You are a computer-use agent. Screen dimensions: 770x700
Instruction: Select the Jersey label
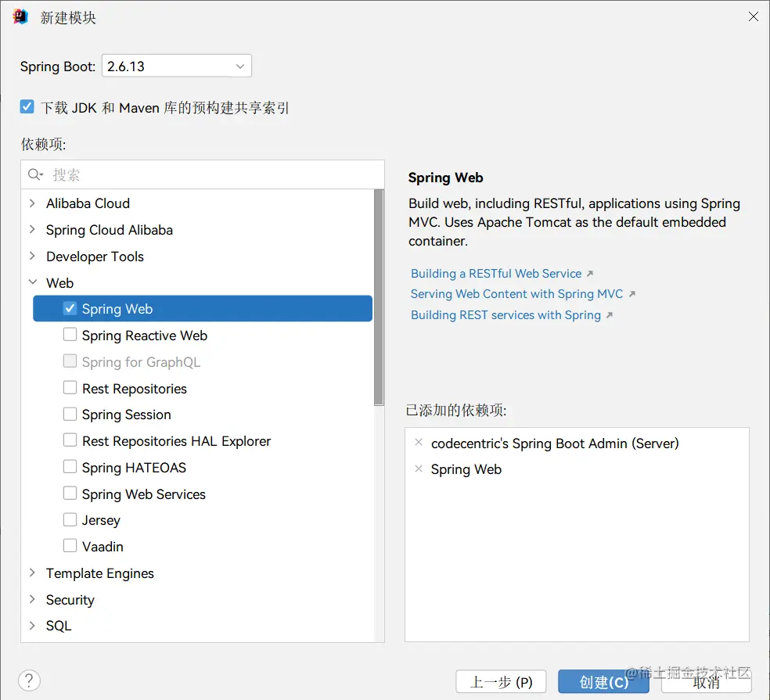101,520
